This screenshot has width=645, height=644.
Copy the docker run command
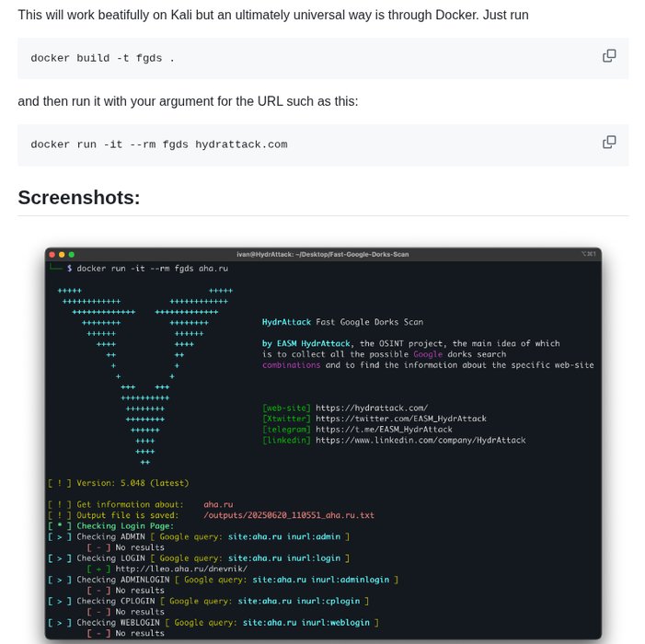609,143
